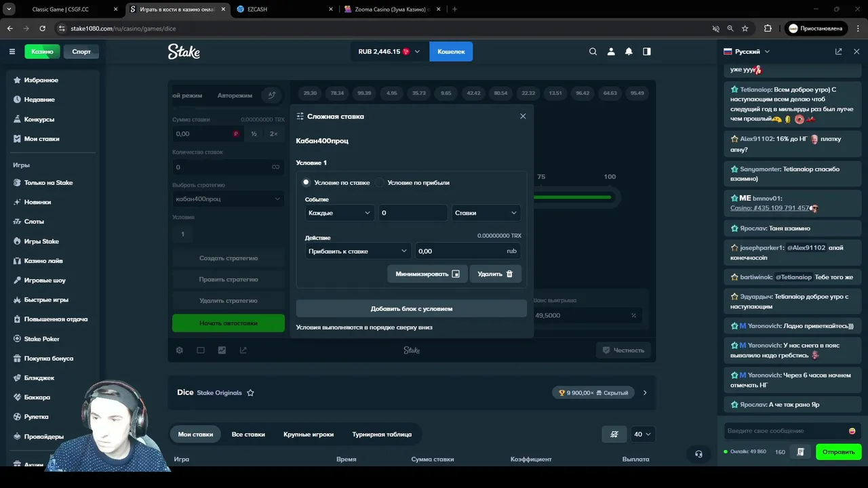
Task: Open the user profile icon
Action: (611, 52)
